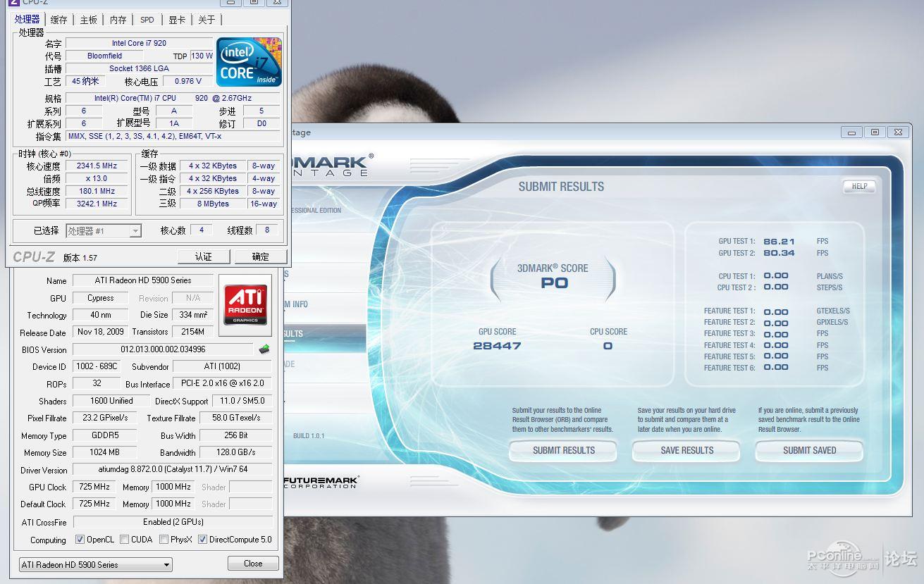Image resolution: width=924 pixels, height=584 pixels.
Task: Click the HELP button in 3DMark Vantage
Action: (x=859, y=187)
